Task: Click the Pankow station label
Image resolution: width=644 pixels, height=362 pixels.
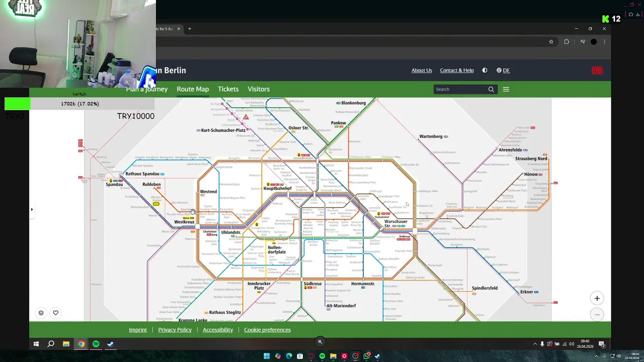Action: pyautogui.click(x=339, y=123)
